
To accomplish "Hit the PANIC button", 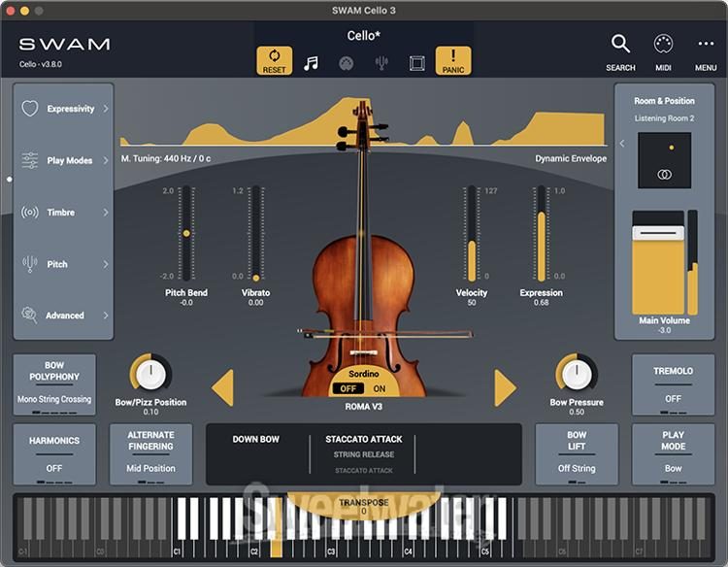I will pyautogui.click(x=453, y=60).
